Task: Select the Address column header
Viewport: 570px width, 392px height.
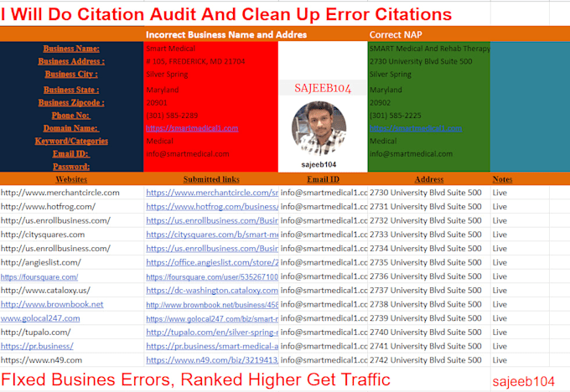Action: click(429, 179)
